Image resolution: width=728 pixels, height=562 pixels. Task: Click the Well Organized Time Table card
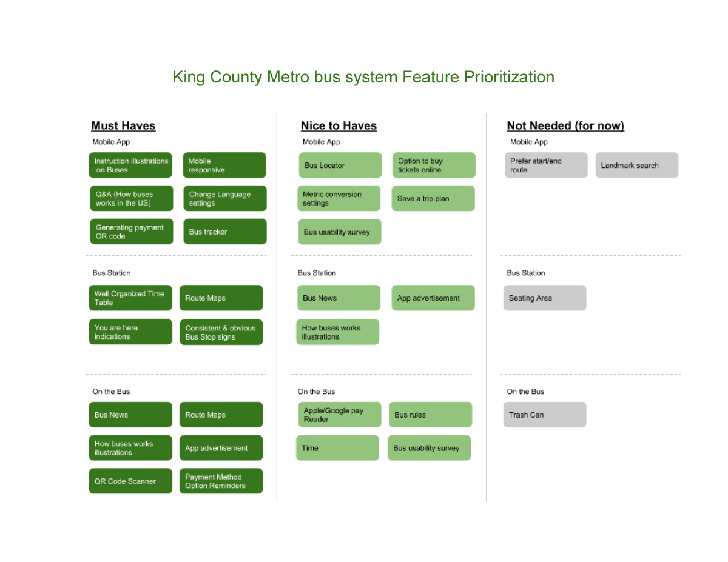coord(130,298)
